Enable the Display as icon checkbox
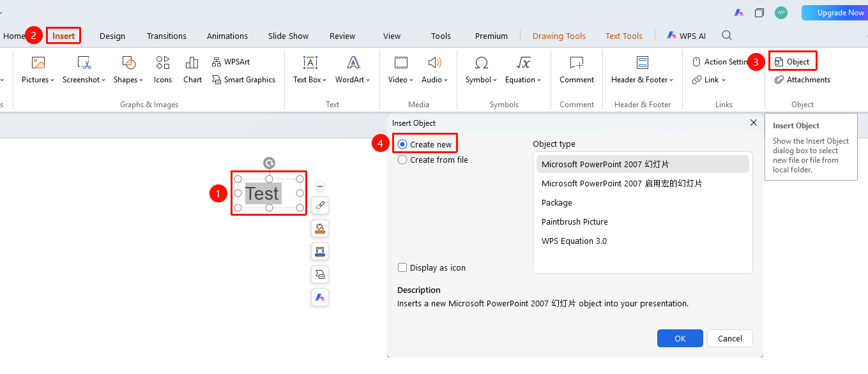The height and width of the screenshot is (374, 868). click(432, 268)
